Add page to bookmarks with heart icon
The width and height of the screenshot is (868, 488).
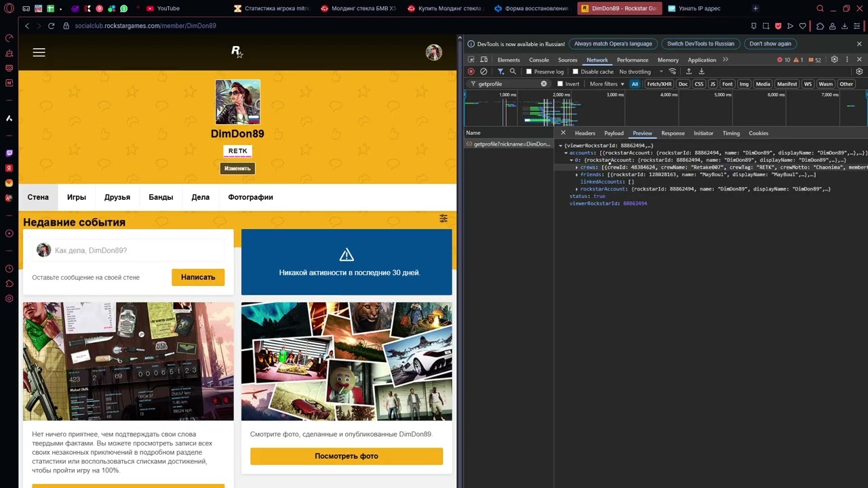[x=803, y=26]
